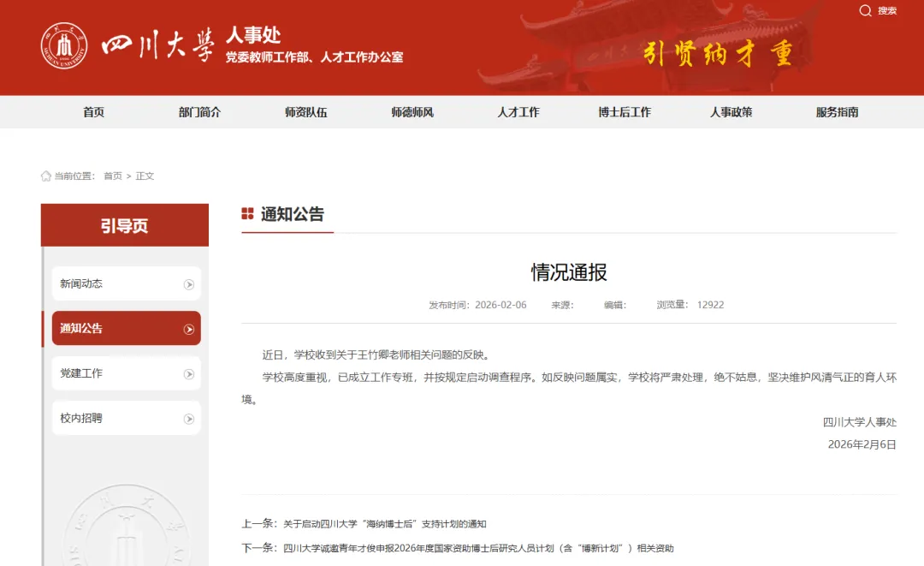Screen dimensions: 924x566
Task: Click the search magnifier icon
Action: 865,10
